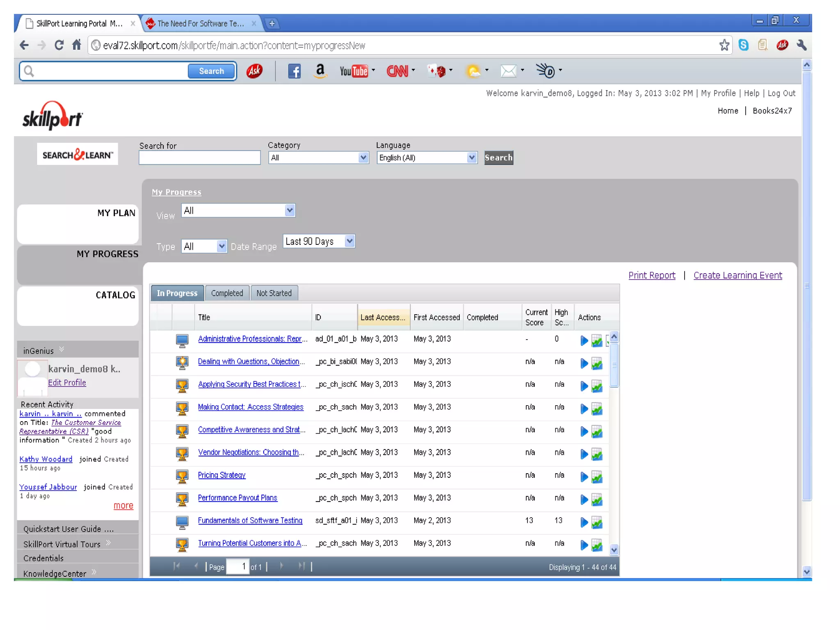Open the Date Range dropdown
Image resolution: width=840 pixels, height=630 pixels.
pos(349,241)
